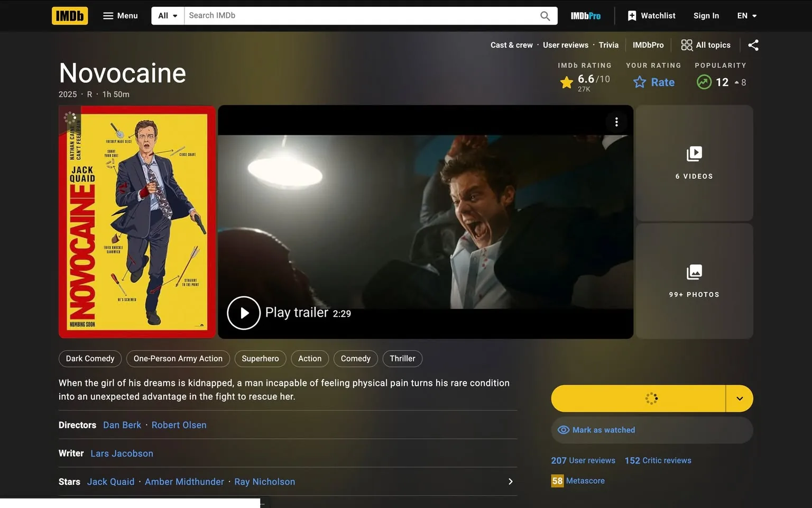
Task: Add the movie to your Watchlist via bookmark icon
Action: point(631,15)
